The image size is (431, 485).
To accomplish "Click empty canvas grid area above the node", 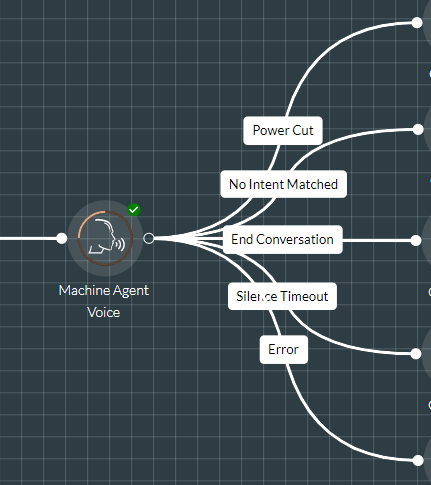I will point(100,100).
